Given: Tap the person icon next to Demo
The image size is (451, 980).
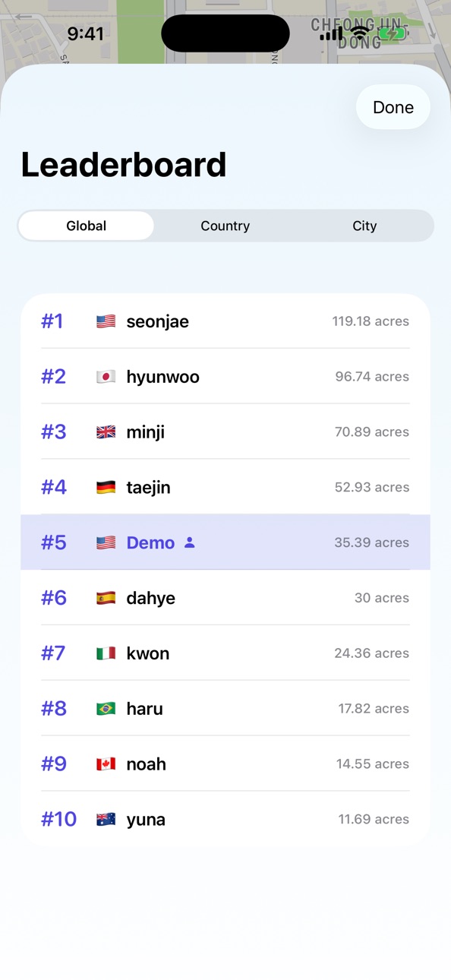Looking at the screenshot, I should coord(190,542).
